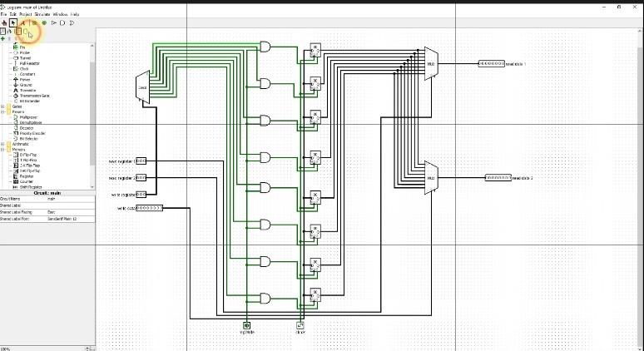Screen dimensions: 644x351
Task: Collapse the Plexers library folder
Action: (2, 111)
